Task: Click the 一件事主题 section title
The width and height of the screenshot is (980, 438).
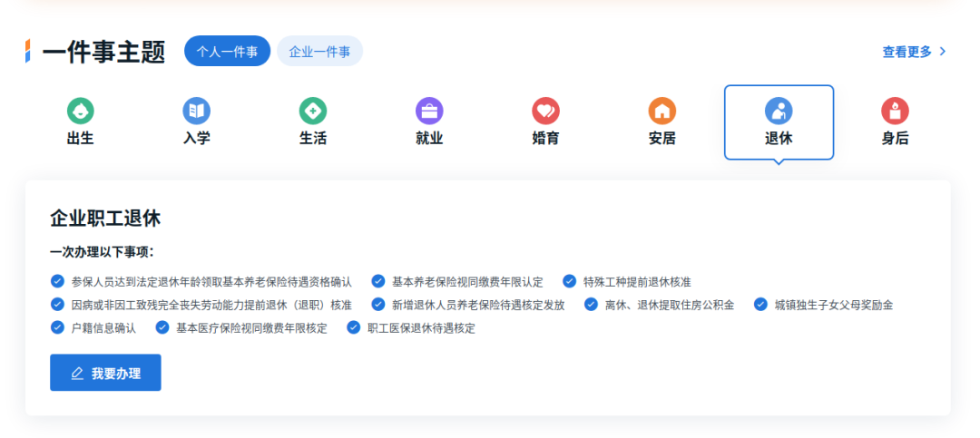Action: pos(103,52)
